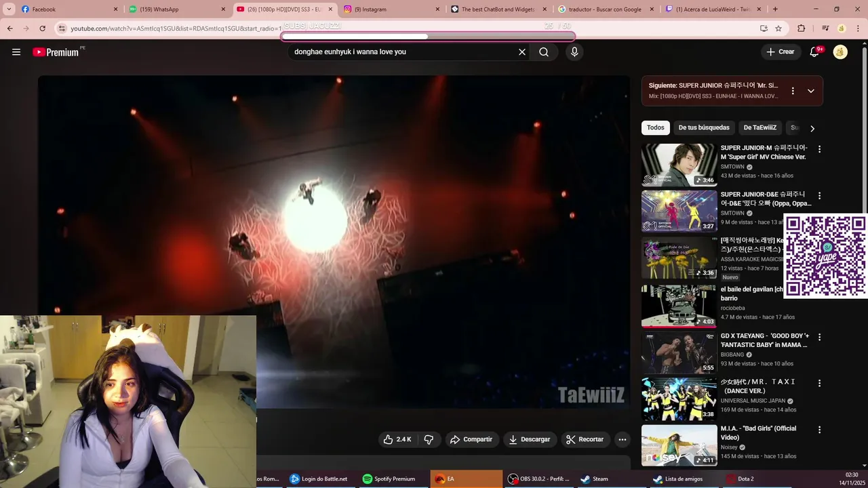The height and width of the screenshot is (488, 868).
Task: Install app icon in address bar
Action: pyautogui.click(x=764, y=28)
